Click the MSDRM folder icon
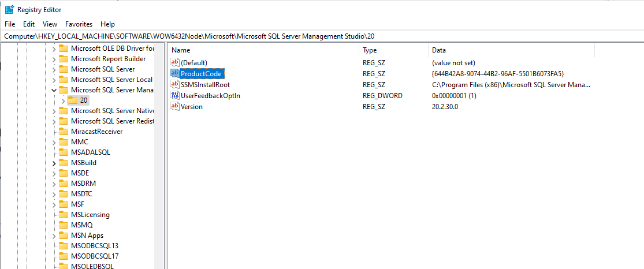 tap(64, 183)
